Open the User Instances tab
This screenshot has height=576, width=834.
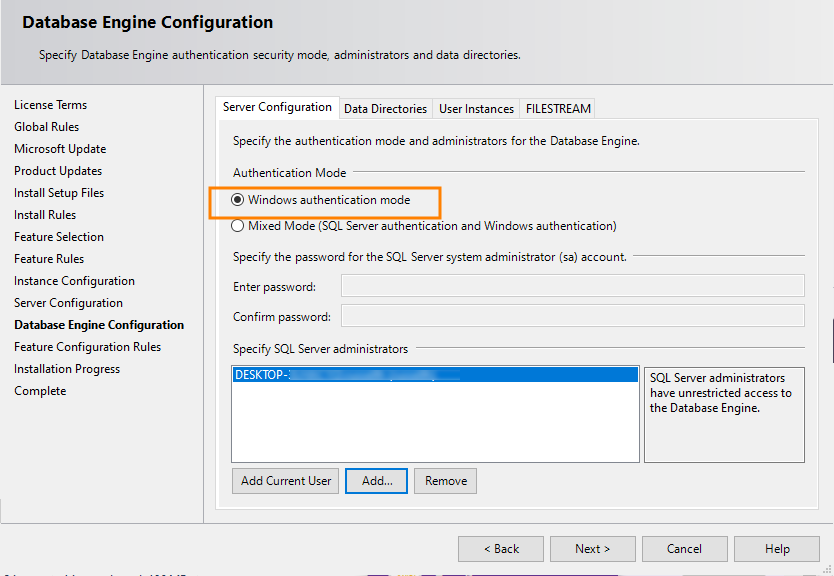pos(476,109)
